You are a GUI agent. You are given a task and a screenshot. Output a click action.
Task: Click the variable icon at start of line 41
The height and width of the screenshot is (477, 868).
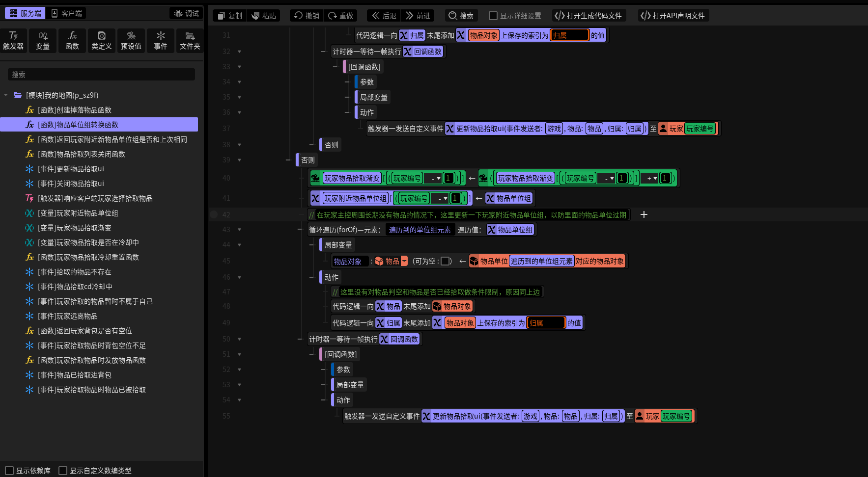click(x=315, y=198)
